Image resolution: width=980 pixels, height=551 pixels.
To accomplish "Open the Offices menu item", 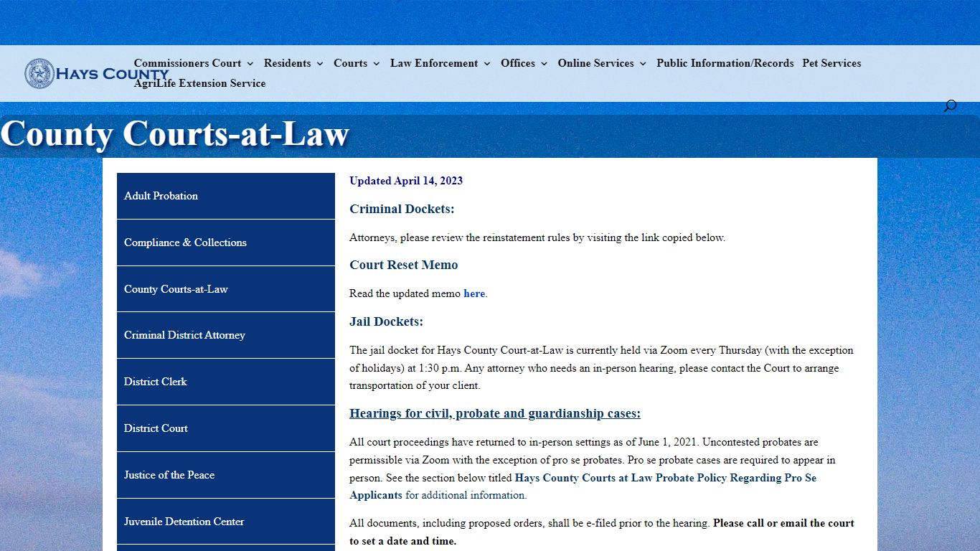I will tap(518, 63).
